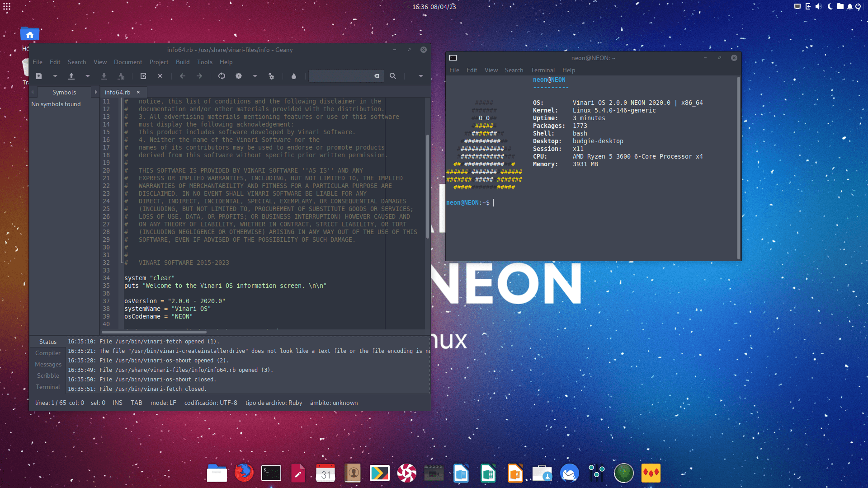Click the Save all files icon
Viewport: 868px width, 488px height.
coord(121,76)
